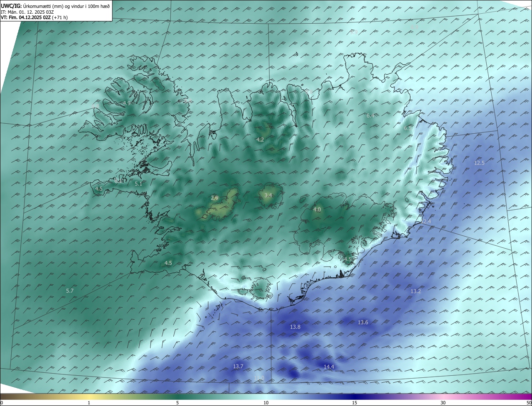Image resolution: width=532 pixels, height=406 pixels.
Task: Click the color scale label 30
Action: [x=443, y=403]
